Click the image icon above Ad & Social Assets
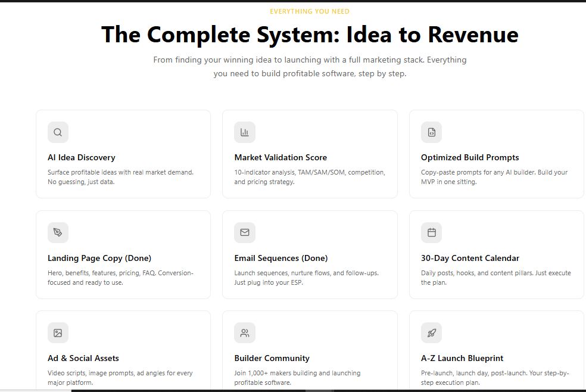586x392 pixels. [57, 332]
